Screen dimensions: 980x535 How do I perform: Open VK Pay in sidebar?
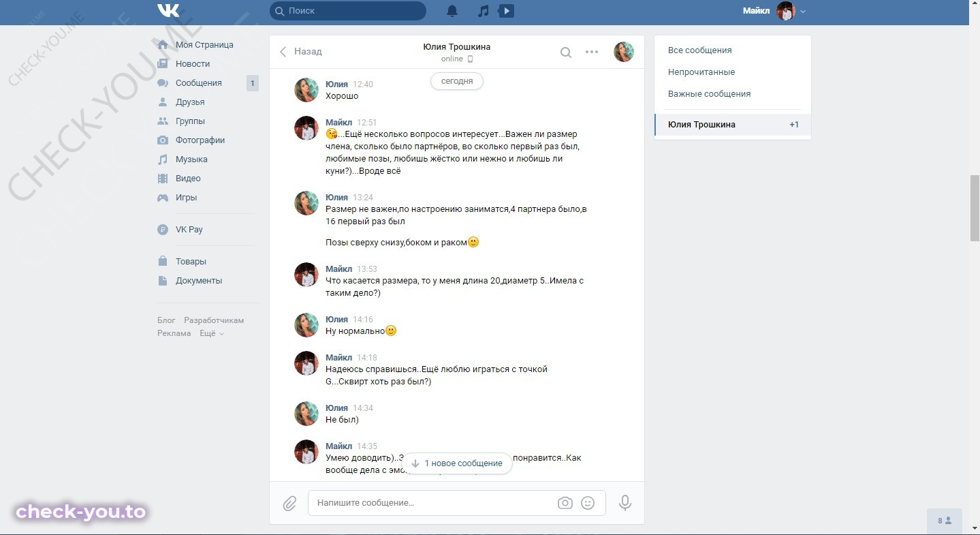pos(189,230)
